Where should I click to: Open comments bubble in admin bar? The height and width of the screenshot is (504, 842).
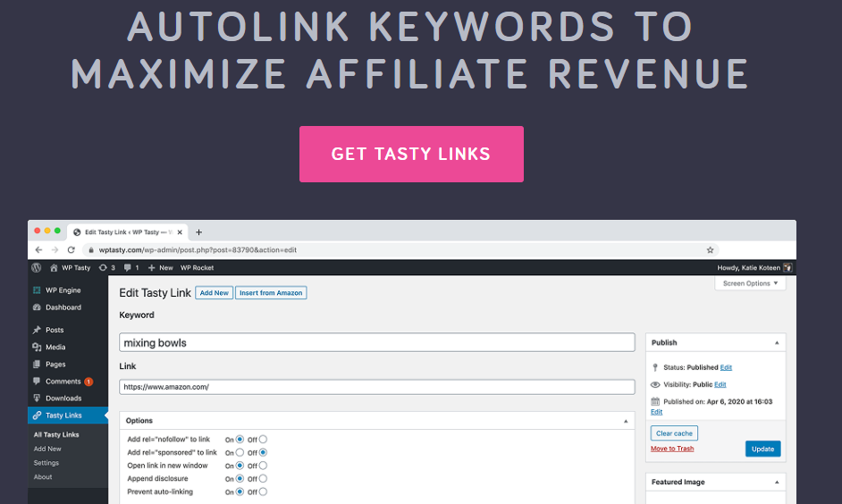(131, 267)
